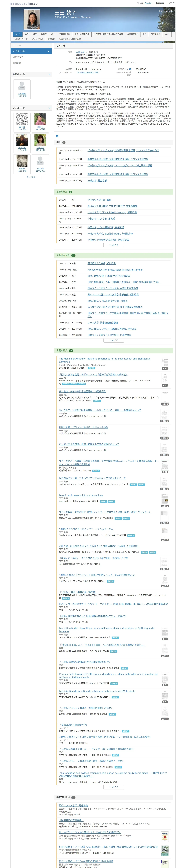Click blue info icon above 学歴 section
This screenshot has height=868, width=186.
click(x=57, y=136)
